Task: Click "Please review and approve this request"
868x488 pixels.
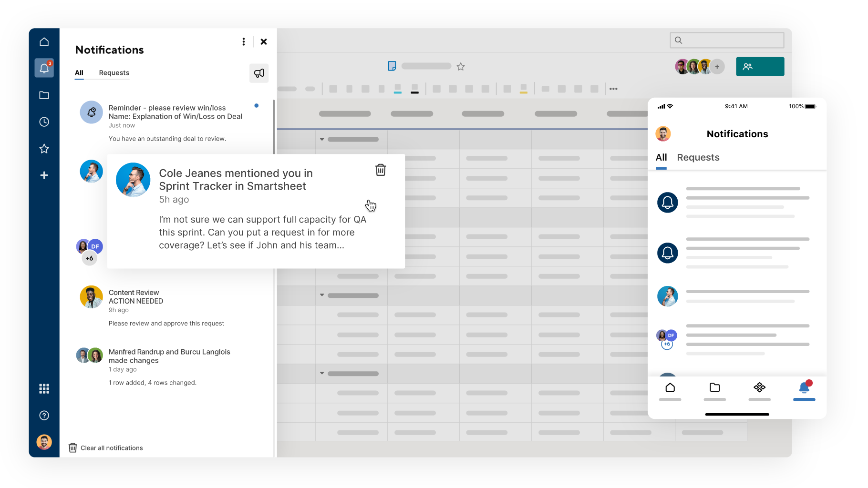Action: pos(166,323)
